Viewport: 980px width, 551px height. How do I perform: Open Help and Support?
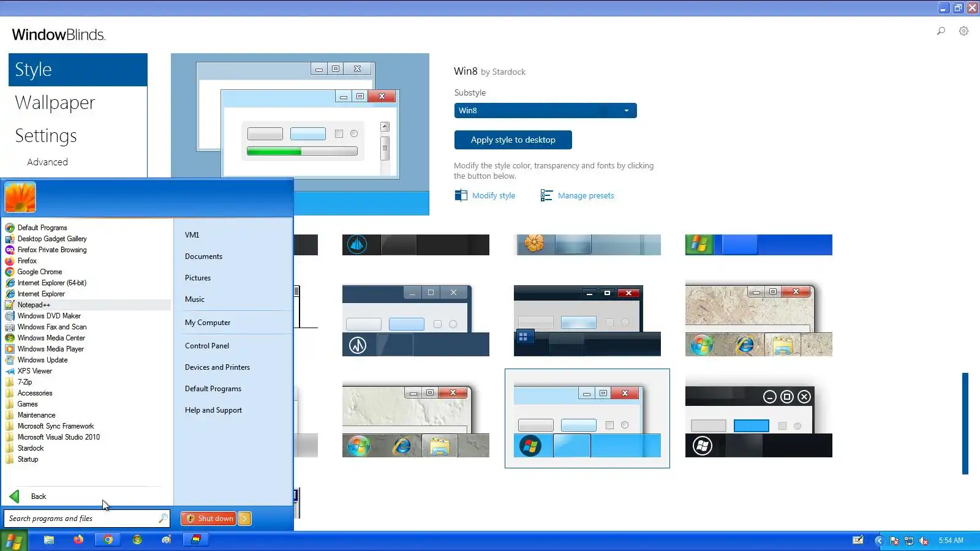[x=213, y=410]
